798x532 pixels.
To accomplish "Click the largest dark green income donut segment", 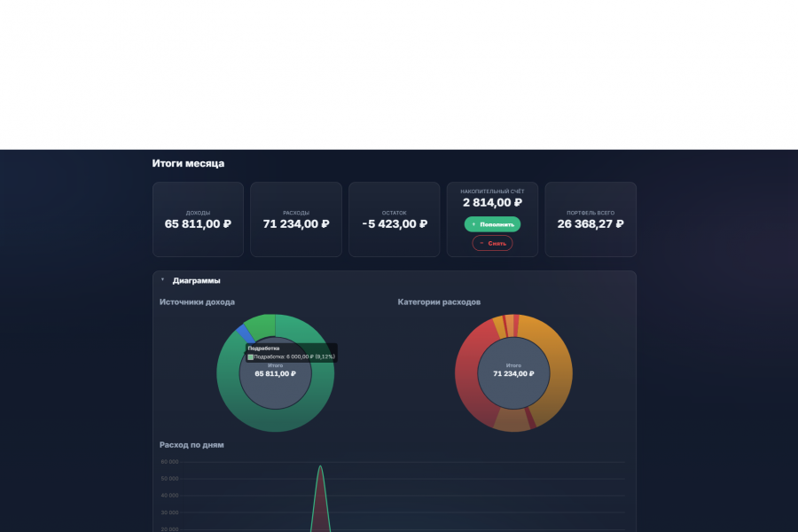I will [x=276, y=420].
